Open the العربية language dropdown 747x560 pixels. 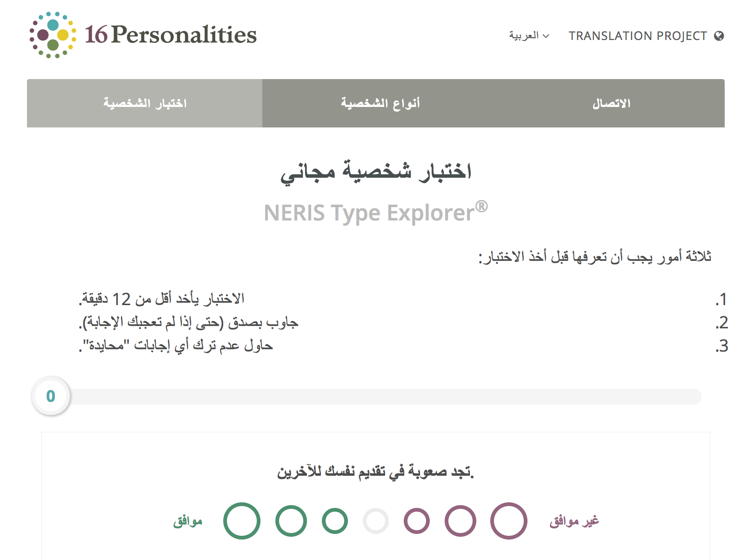(524, 35)
